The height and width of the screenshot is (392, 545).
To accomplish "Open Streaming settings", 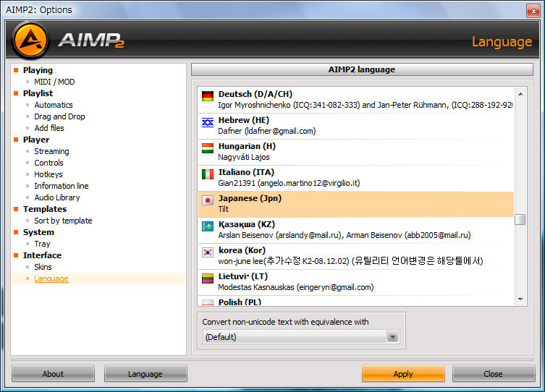I will [51, 151].
